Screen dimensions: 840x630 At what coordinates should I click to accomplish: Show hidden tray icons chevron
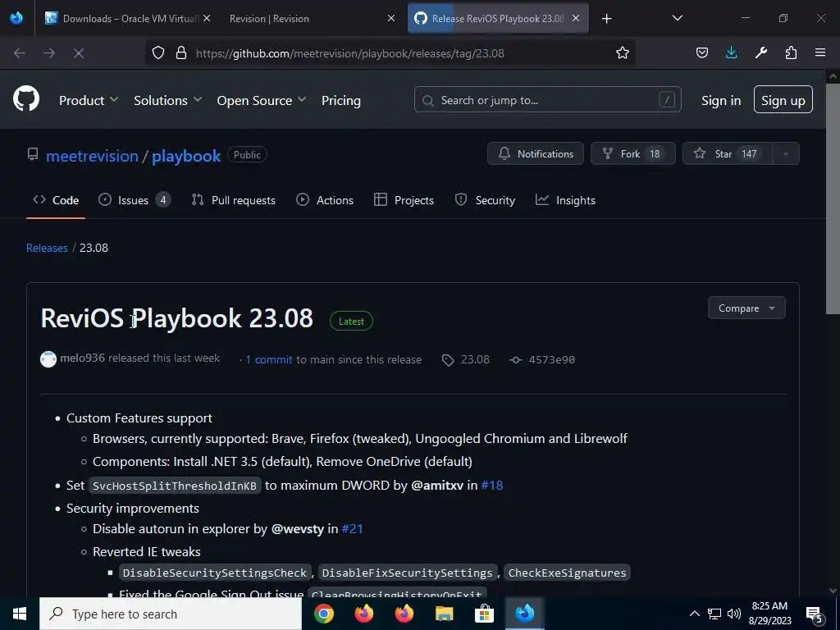[694, 614]
